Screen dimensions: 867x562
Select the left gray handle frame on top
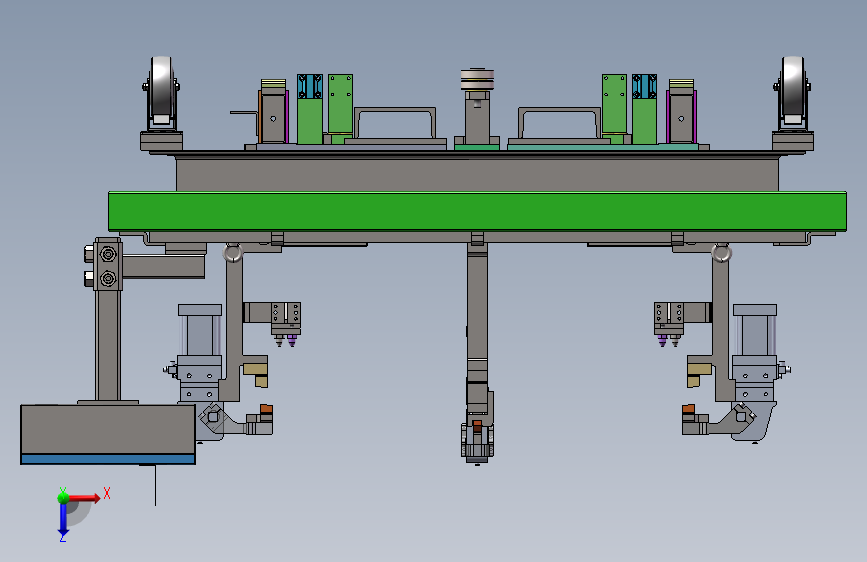pyautogui.click(x=395, y=123)
